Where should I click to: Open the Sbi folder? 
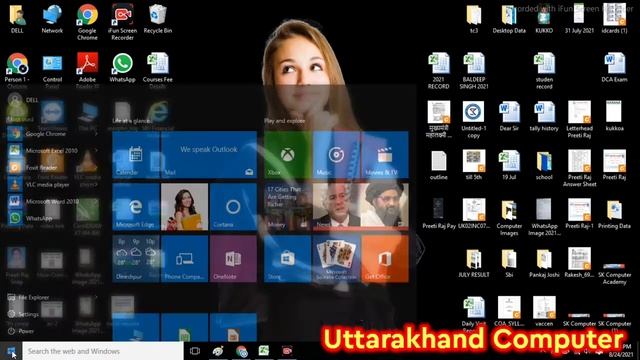[509, 264]
